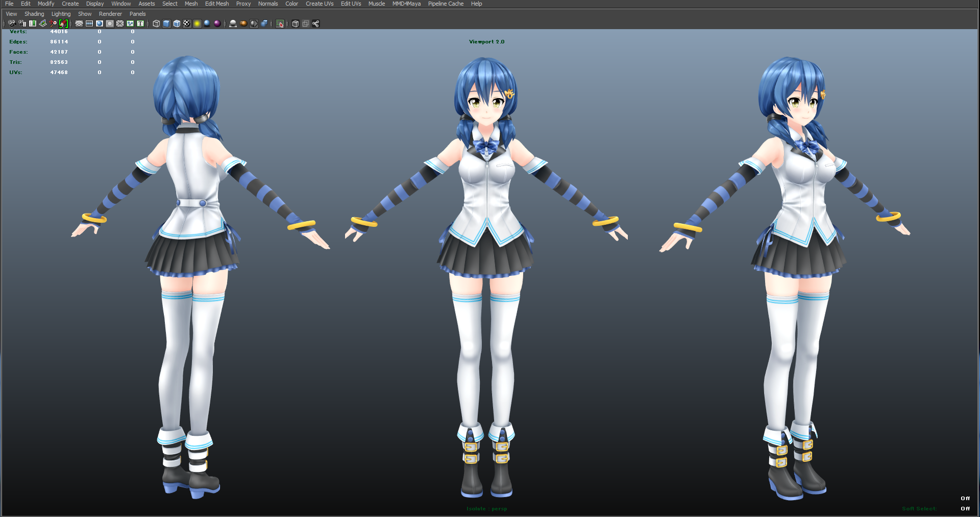Toggle the resolution gate overlay

89,24
